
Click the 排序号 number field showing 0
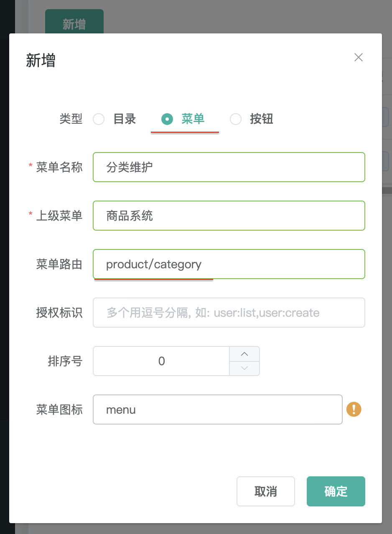coord(162,361)
